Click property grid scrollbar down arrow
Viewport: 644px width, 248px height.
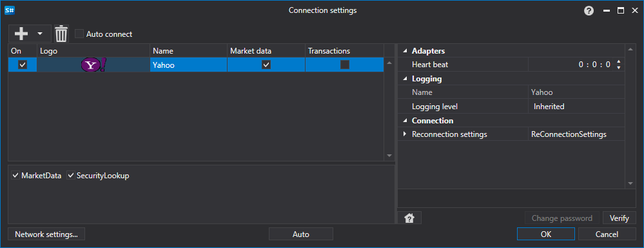[x=630, y=183]
